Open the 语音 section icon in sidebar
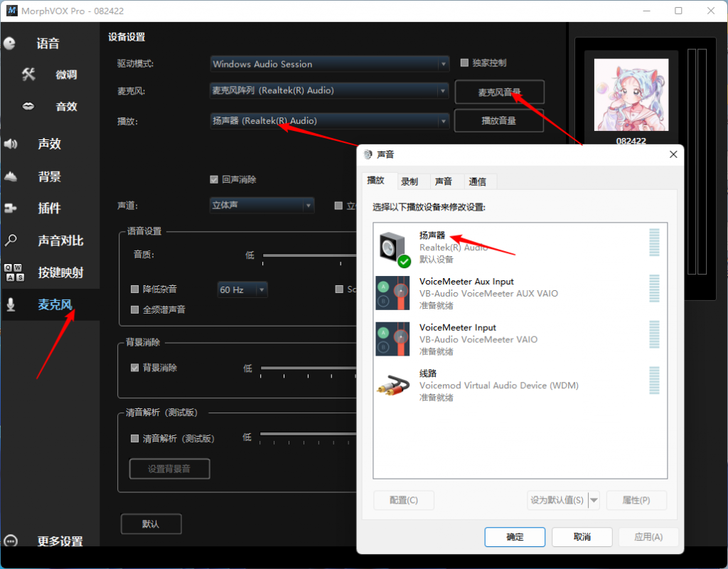This screenshot has height=569, width=728. (x=10, y=43)
